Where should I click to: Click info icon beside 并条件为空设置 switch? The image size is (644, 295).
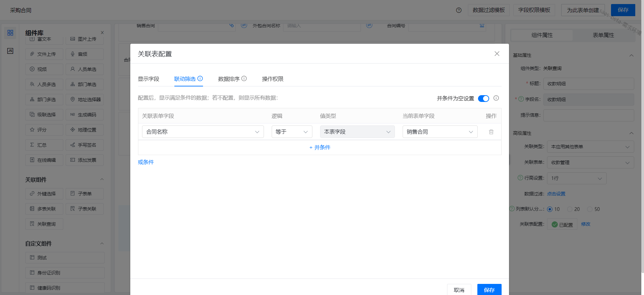[496, 98]
